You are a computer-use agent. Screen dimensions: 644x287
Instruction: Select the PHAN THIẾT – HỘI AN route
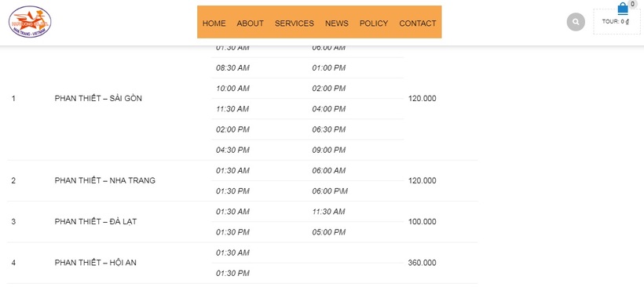[x=95, y=263]
